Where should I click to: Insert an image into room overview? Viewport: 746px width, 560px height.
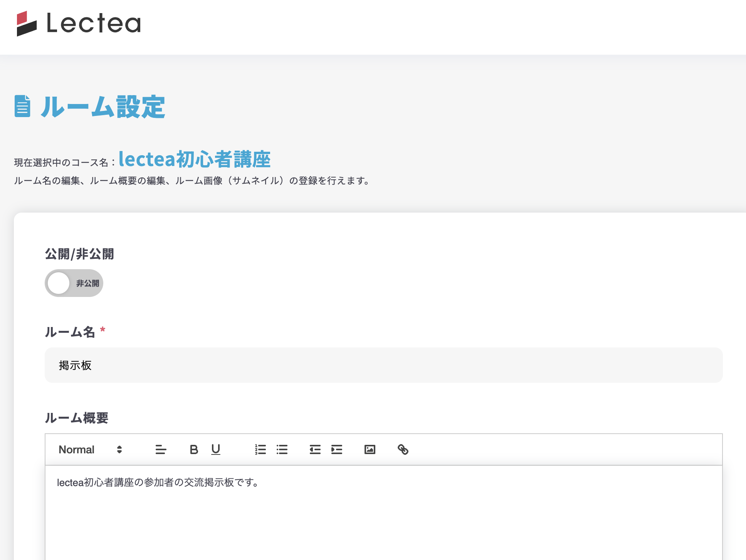click(x=370, y=449)
